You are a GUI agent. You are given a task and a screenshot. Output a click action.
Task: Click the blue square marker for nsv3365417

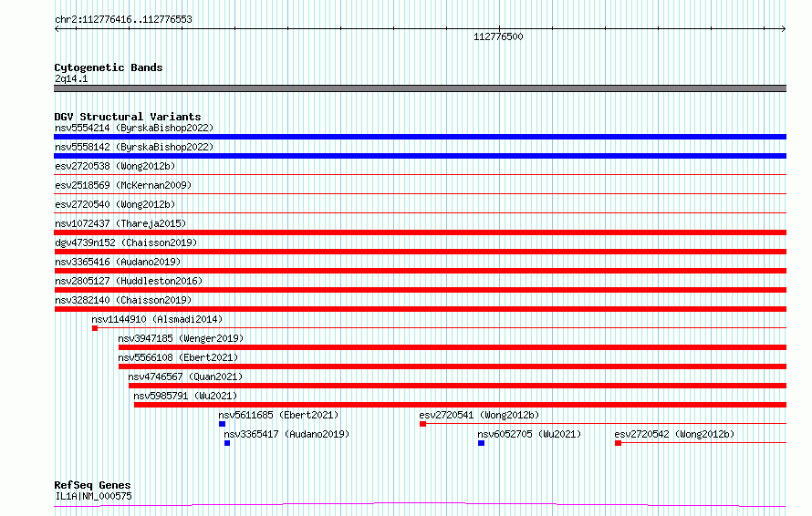click(227, 443)
